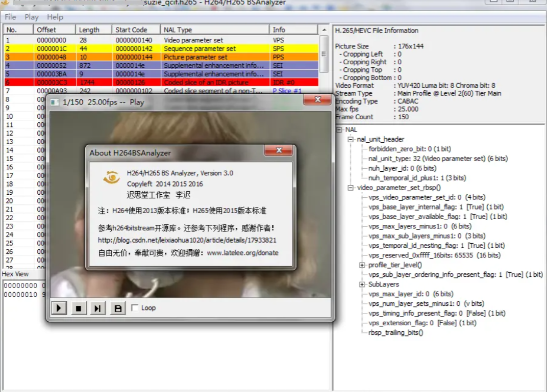Click the player window title bar icon

tap(55, 102)
